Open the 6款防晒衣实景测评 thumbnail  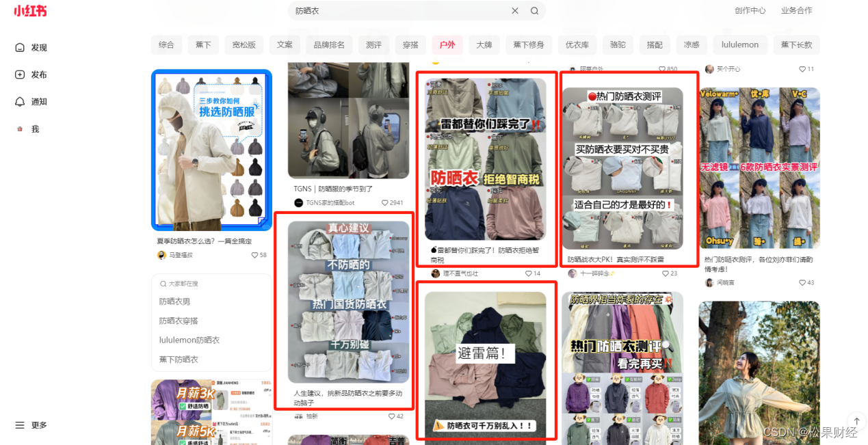coord(759,168)
